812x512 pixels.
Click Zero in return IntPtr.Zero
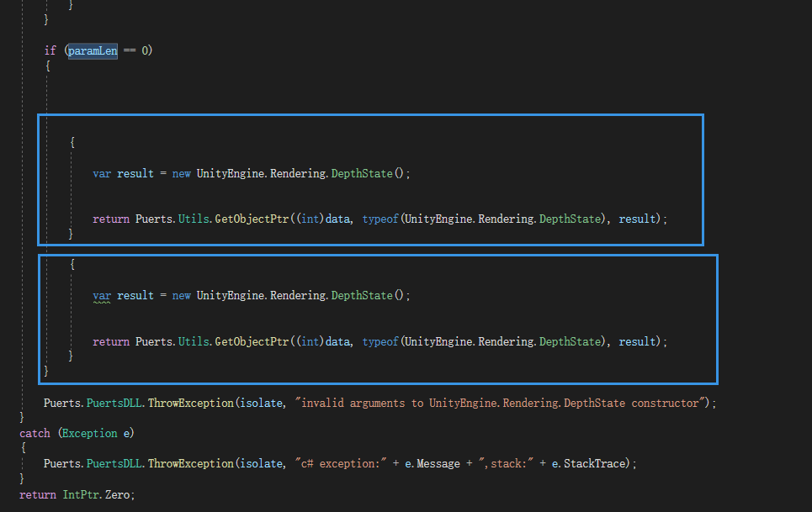tap(117, 495)
